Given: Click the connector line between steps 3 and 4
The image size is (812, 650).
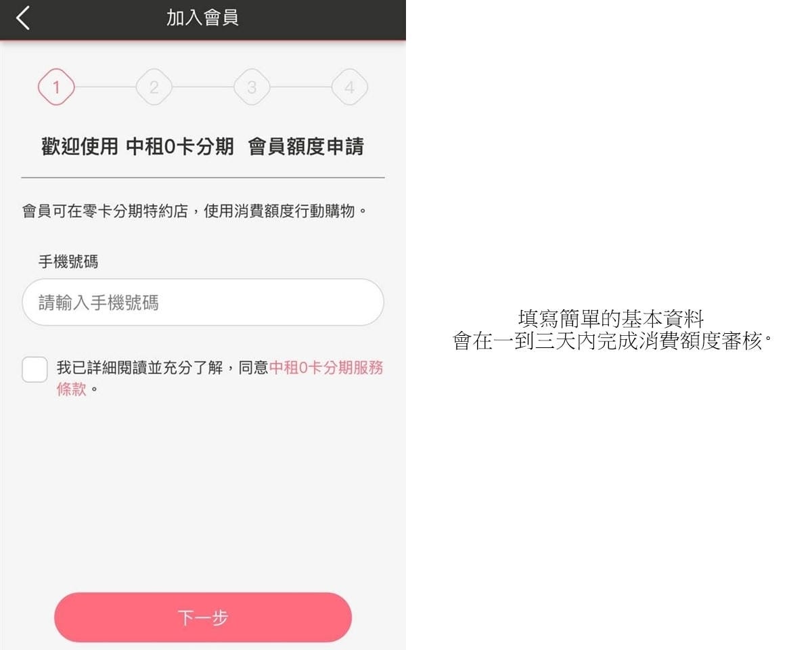Looking at the screenshot, I should (x=300, y=87).
